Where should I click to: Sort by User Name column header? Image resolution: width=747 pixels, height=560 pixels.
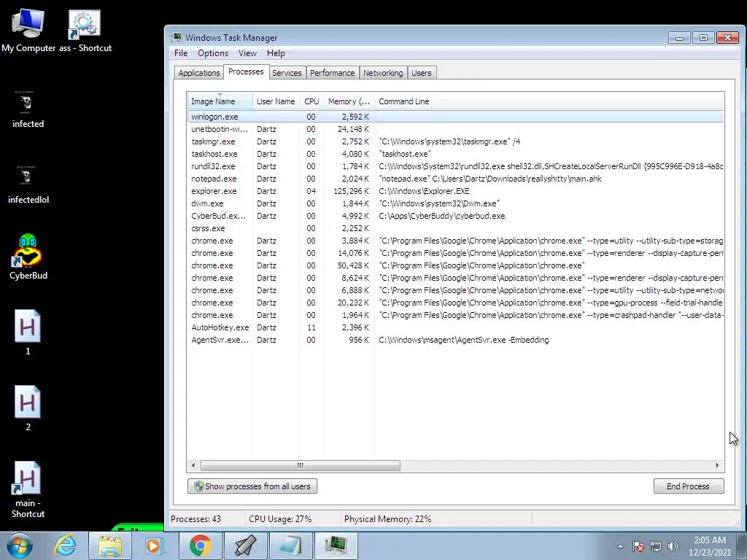(276, 101)
